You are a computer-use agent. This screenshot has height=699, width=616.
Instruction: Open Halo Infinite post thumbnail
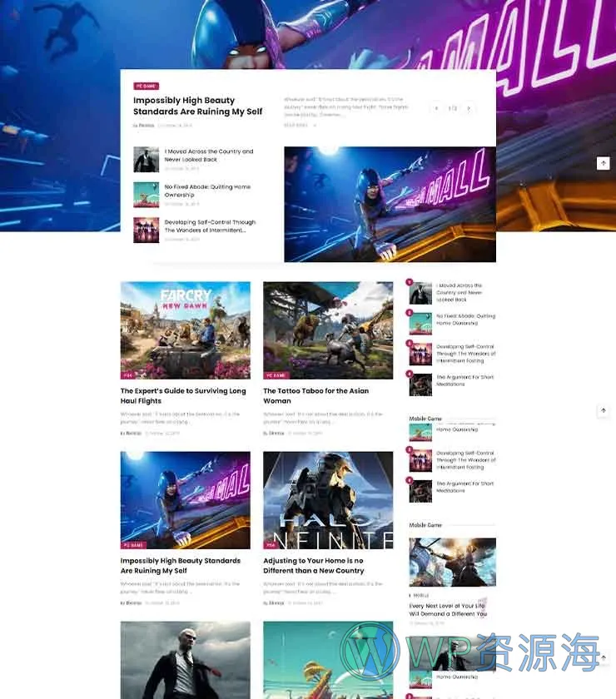328,500
